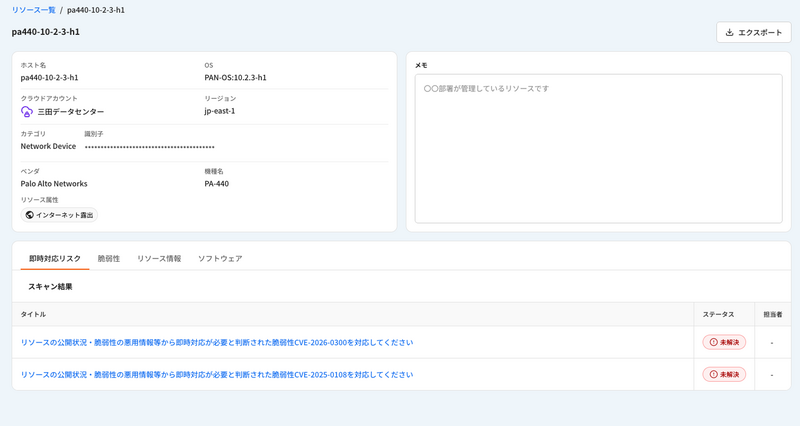
Task: Click the 担当者 column header
Action: [772, 314]
